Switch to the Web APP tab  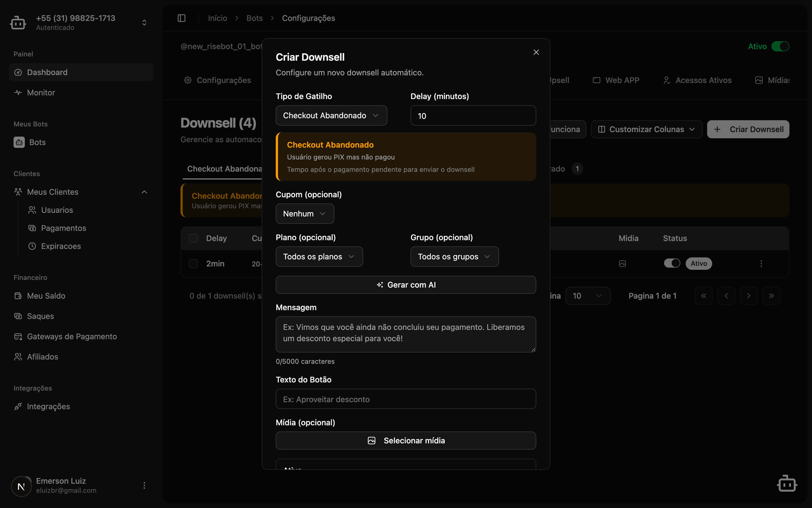(x=616, y=80)
